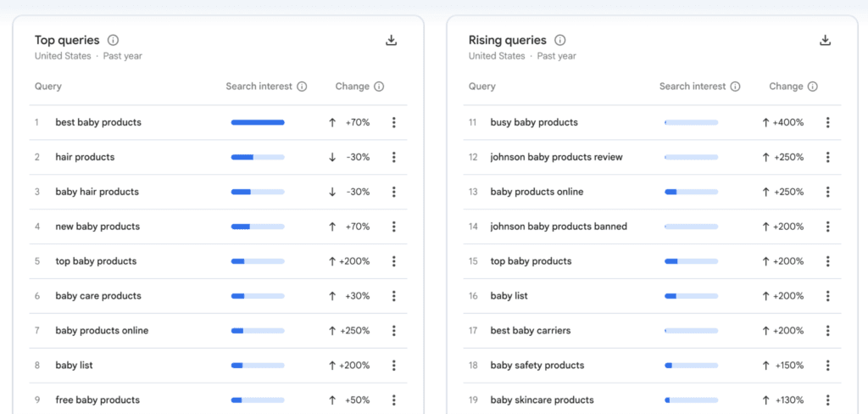
Task: Open options for baby list rank 8
Action: (393, 366)
